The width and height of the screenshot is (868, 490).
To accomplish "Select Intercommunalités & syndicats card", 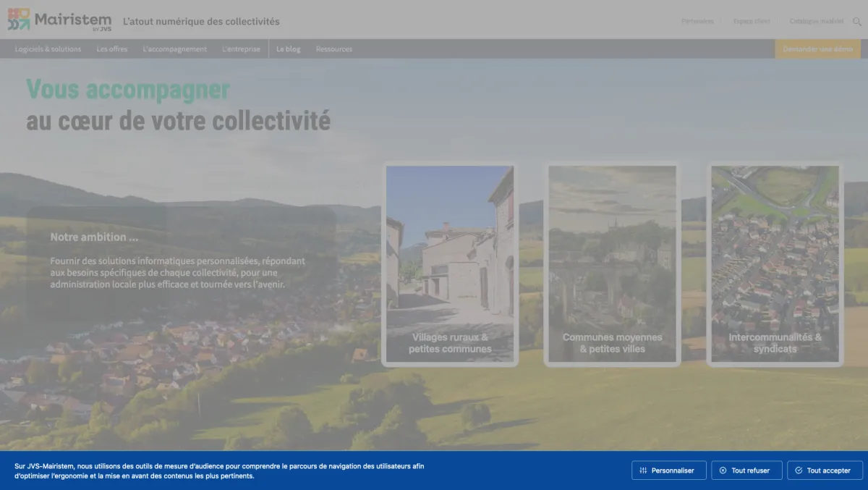I will 775,264.
